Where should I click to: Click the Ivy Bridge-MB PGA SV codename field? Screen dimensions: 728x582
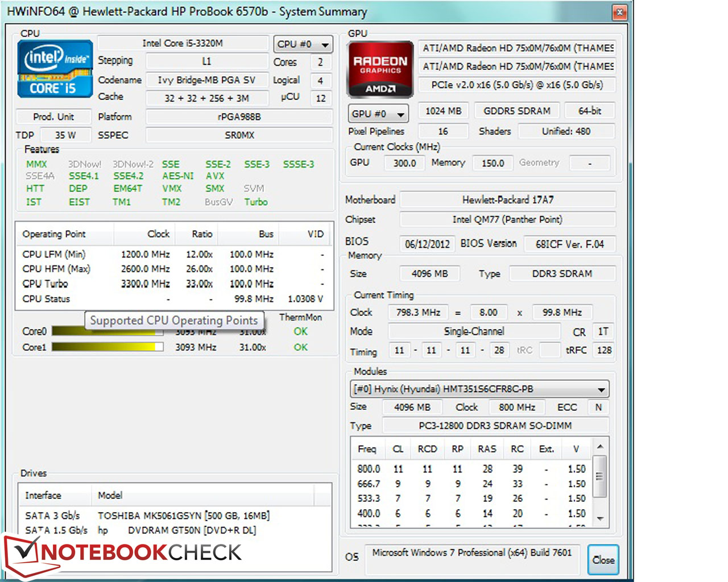coord(206,80)
